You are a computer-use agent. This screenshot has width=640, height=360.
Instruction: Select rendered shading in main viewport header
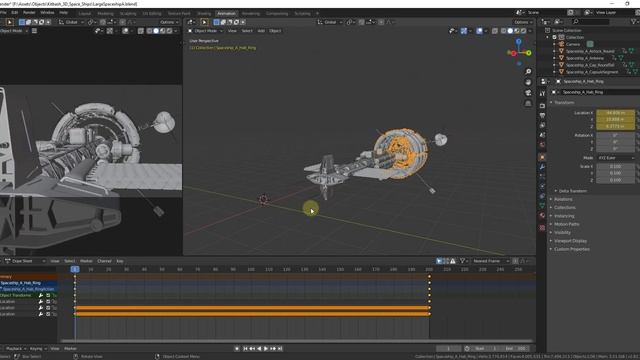[523, 31]
